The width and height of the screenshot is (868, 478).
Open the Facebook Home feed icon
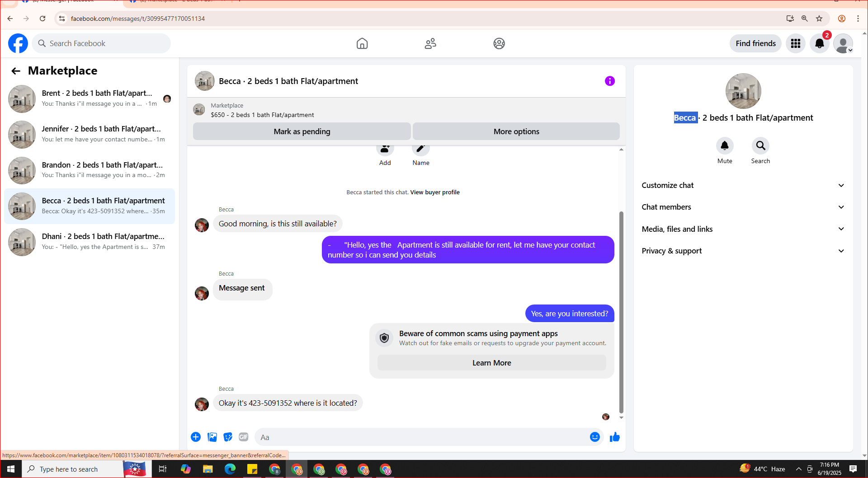[x=362, y=43]
